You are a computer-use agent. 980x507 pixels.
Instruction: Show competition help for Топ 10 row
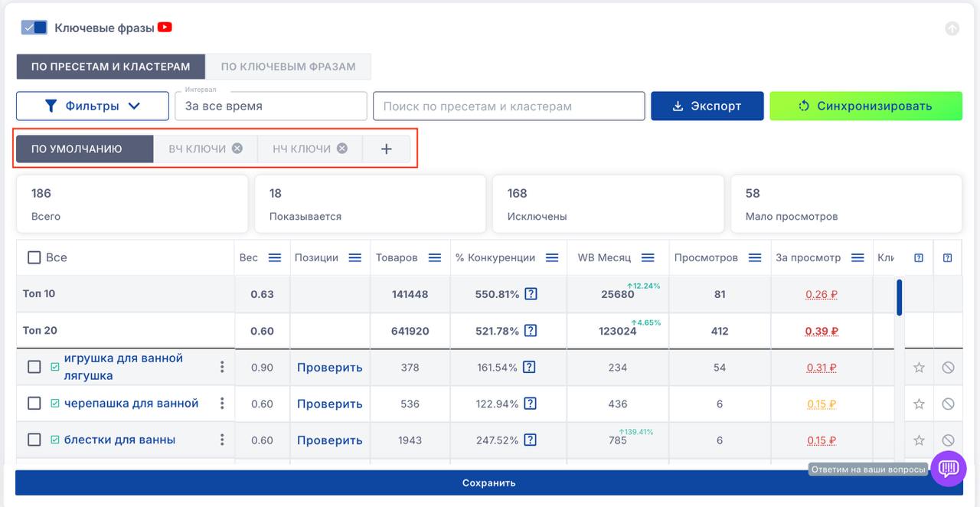click(531, 294)
